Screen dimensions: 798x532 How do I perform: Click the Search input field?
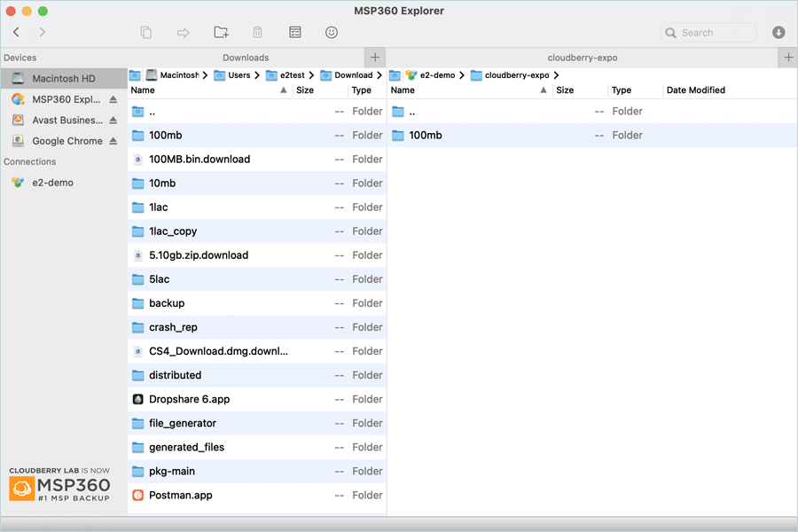715,33
